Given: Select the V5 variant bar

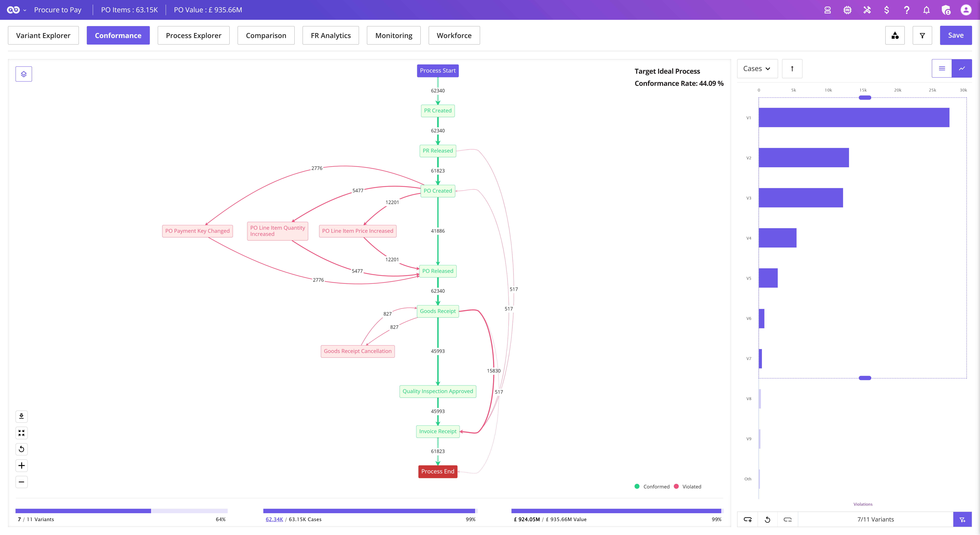Looking at the screenshot, I should tap(768, 278).
